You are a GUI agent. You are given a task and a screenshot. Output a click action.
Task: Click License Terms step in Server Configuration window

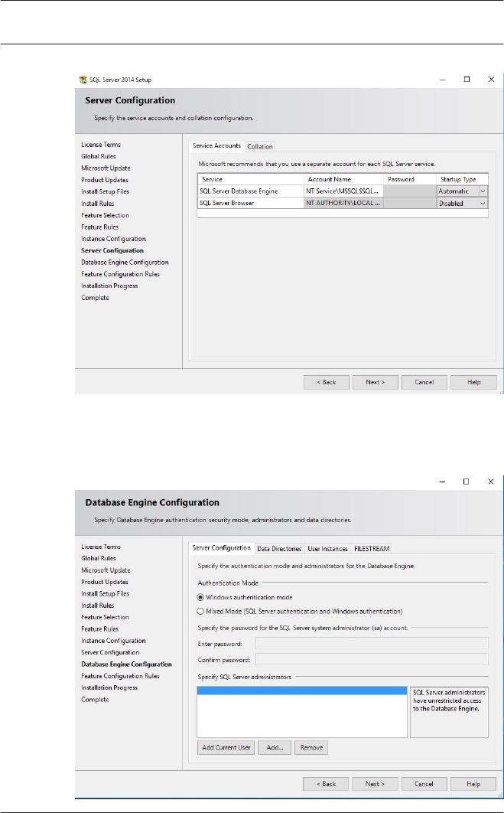click(x=101, y=145)
